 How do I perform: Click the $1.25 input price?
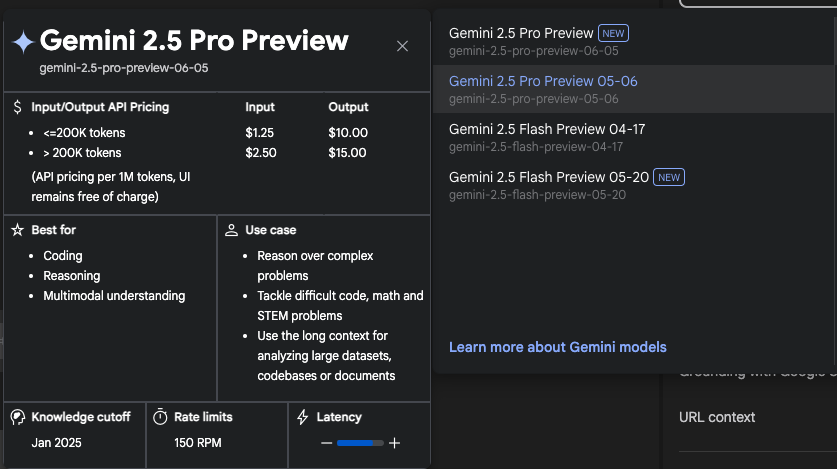coord(259,133)
